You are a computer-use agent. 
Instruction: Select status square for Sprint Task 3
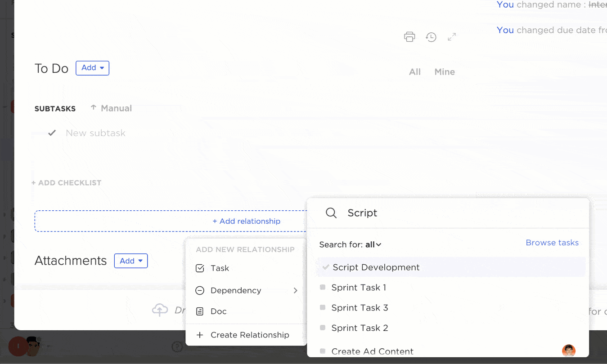point(323,308)
